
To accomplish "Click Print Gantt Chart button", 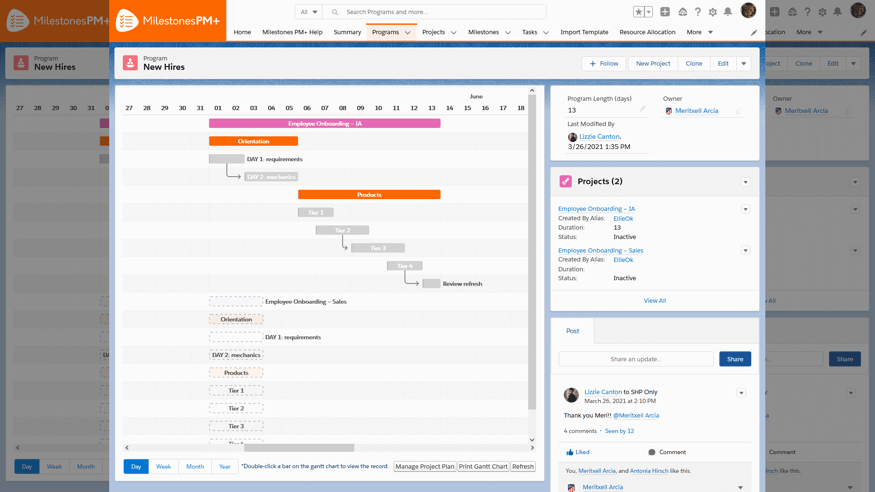I will pyautogui.click(x=483, y=466).
